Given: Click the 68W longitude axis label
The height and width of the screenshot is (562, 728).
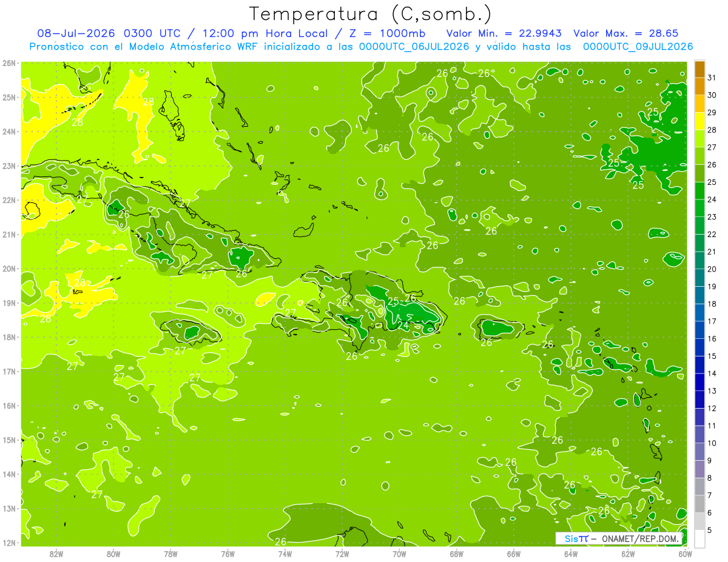Looking at the screenshot, I should [x=457, y=554].
